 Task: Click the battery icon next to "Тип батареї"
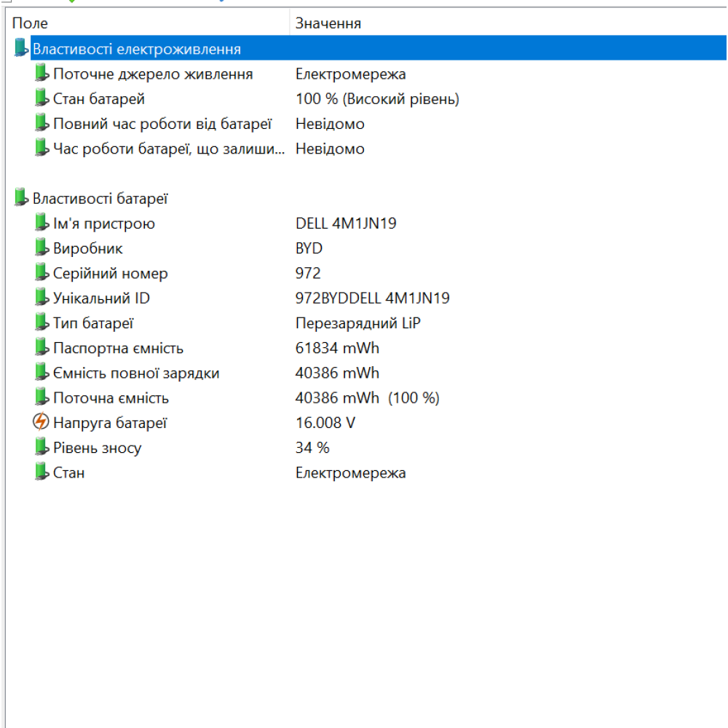click(41, 323)
